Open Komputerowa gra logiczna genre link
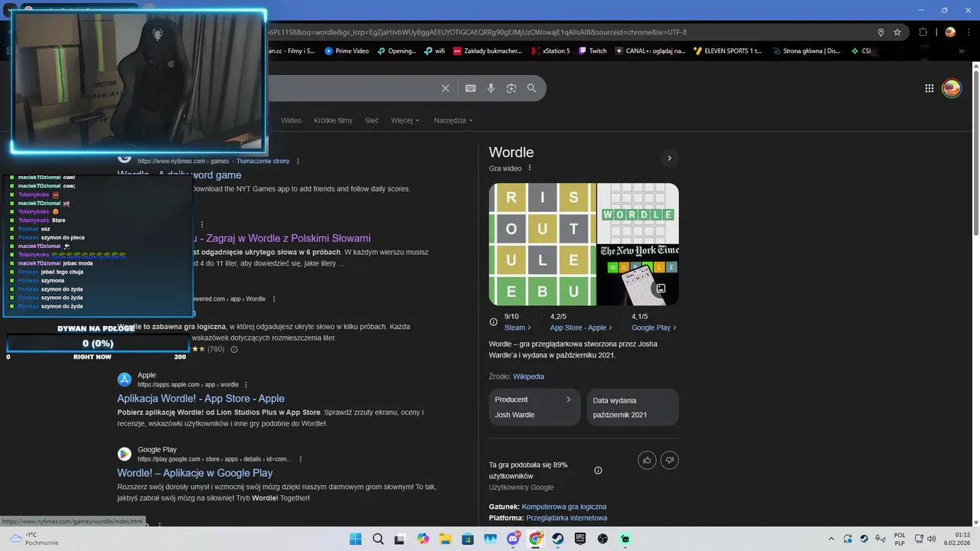This screenshot has height=551, width=980. click(x=564, y=507)
